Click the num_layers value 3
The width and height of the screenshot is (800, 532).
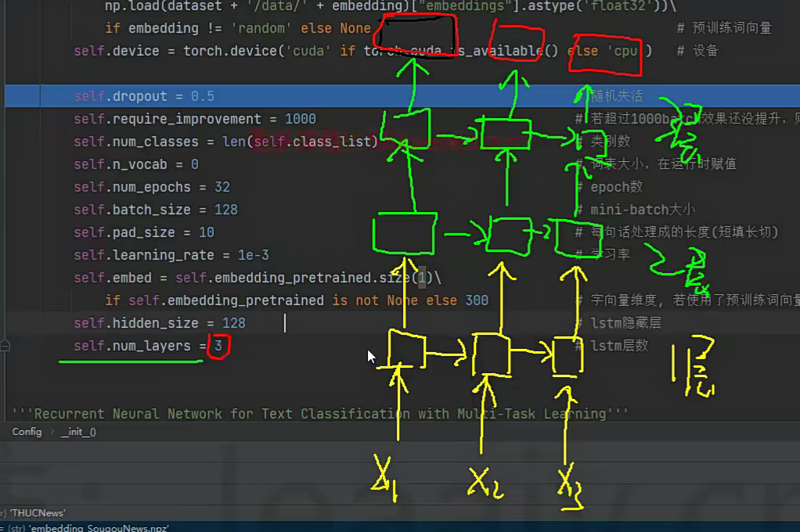[x=218, y=346]
